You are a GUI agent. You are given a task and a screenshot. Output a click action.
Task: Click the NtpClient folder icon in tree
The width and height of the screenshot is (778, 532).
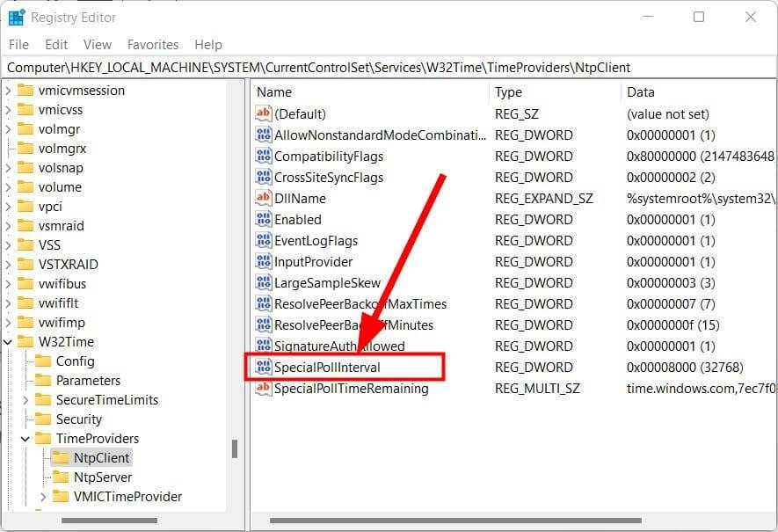pos(60,457)
